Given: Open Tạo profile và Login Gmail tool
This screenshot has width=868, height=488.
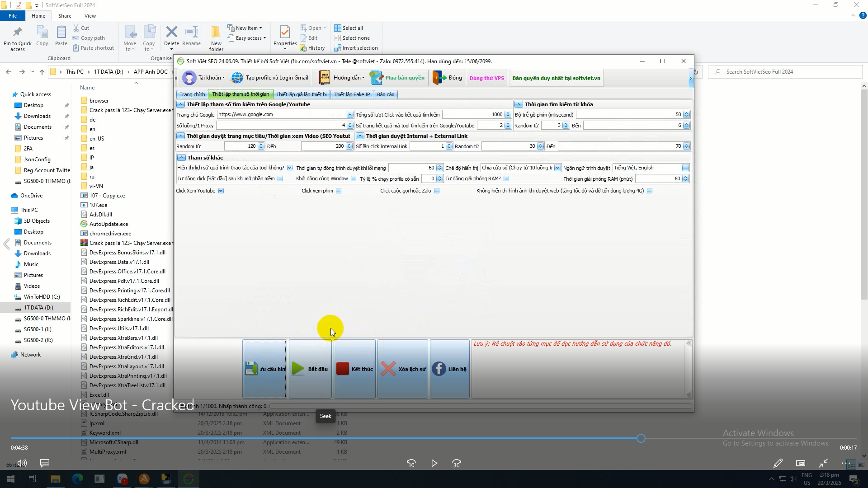Looking at the screenshot, I should click(270, 78).
